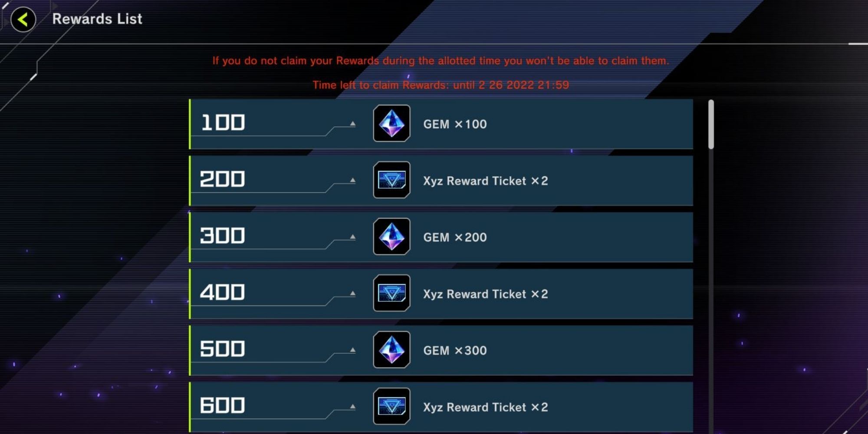868x434 pixels.
Task: Tap the Xyz Reward Ticket icon at 600
Action: [391, 407]
